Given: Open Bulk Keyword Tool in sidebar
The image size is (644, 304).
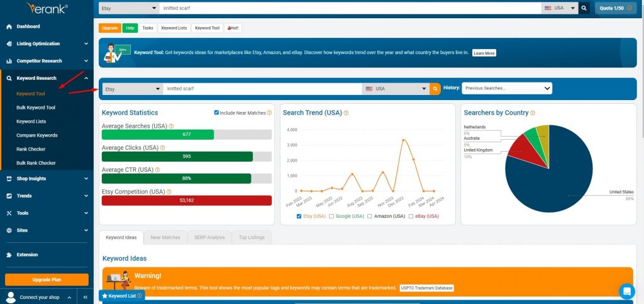Looking at the screenshot, I should coord(36,108).
